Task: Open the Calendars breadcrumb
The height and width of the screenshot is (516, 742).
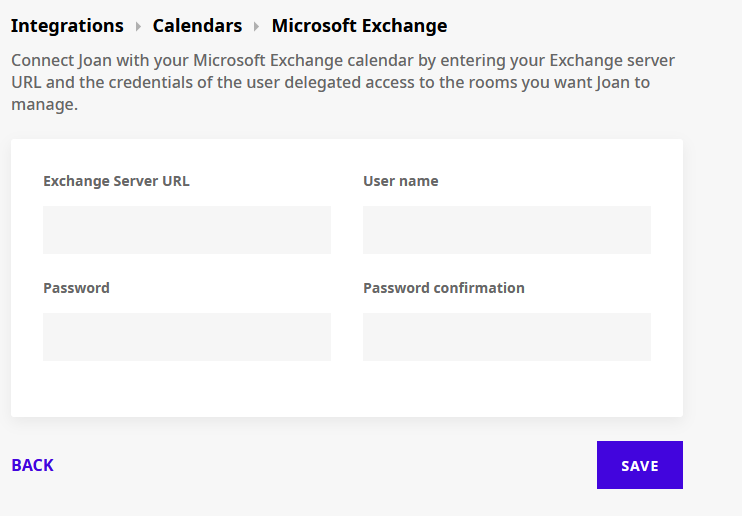Action: coord(197,26)
